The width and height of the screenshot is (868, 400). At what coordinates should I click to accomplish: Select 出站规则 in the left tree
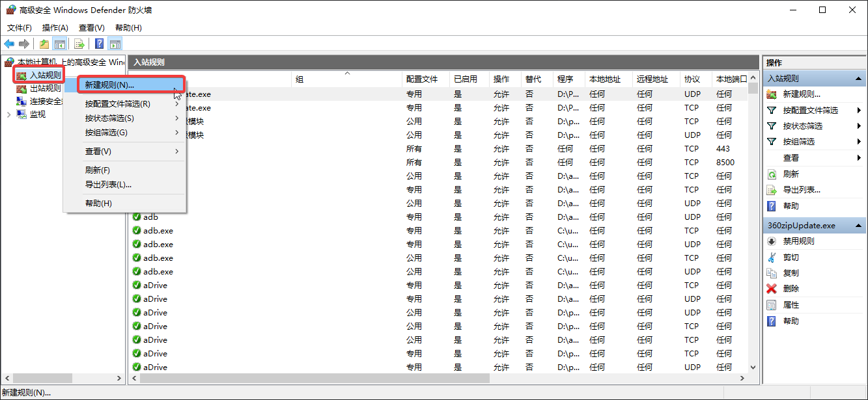(x=45, y=88)
